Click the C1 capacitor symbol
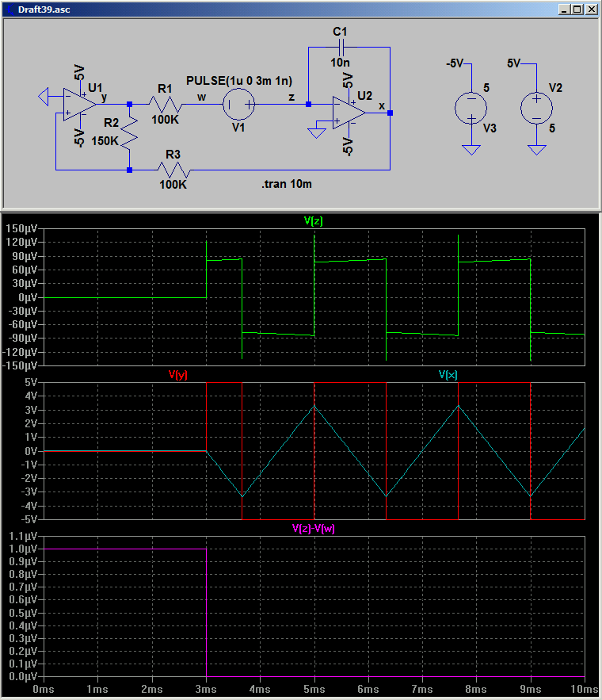Image resolution: width=602 pixels, height=700 pixels. 341,47
